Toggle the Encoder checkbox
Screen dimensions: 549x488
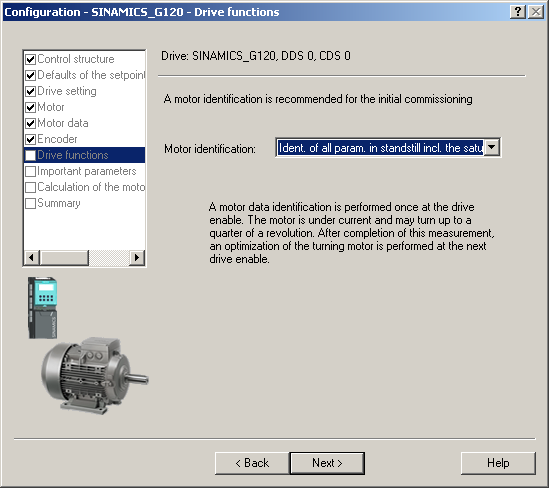click(31, 139)
